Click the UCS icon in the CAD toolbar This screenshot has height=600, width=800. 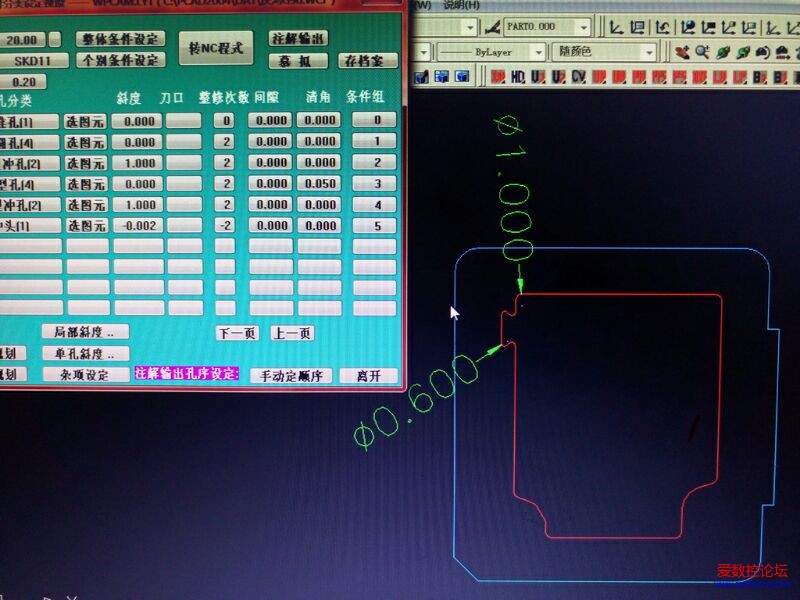point(616,27)
